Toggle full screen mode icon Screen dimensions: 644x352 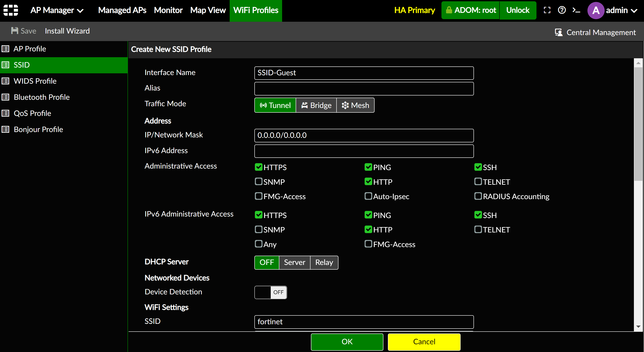click(x=547, y=10)
